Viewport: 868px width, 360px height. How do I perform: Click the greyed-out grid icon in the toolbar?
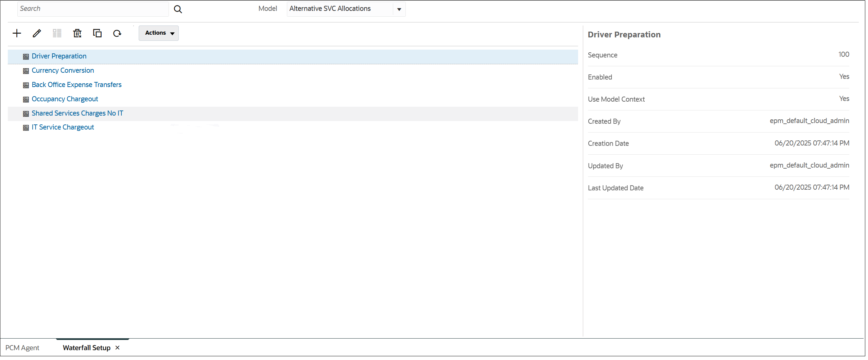pyautogui.click(x=57, y=33)
